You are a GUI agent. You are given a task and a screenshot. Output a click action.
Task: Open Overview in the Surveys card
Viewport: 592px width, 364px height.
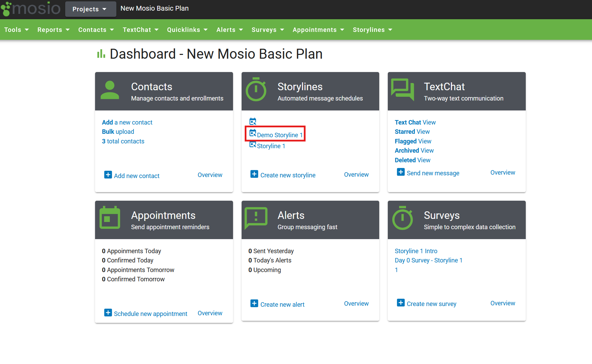coord(503,303)
